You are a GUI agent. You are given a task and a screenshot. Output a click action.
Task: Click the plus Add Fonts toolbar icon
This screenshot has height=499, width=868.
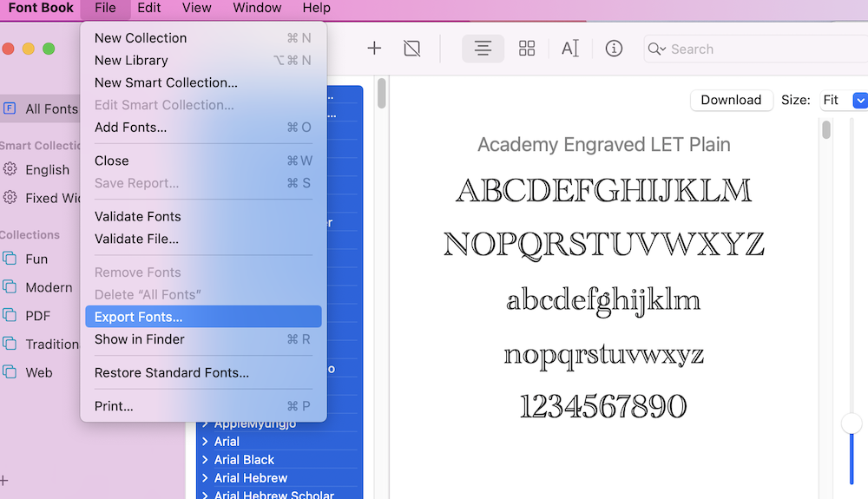click(x=374, y=49)
